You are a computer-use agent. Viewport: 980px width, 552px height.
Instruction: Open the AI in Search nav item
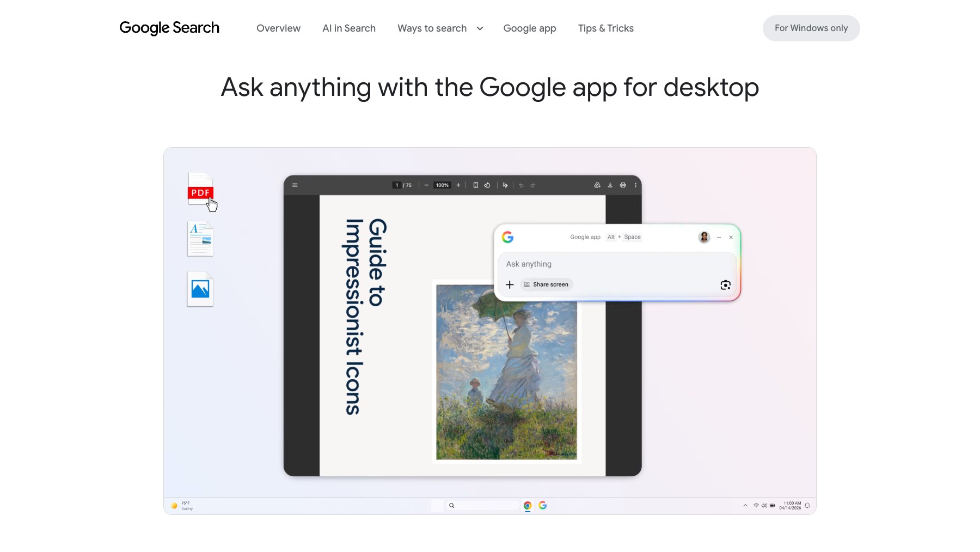pyautogui.click(x=349, y=28)
